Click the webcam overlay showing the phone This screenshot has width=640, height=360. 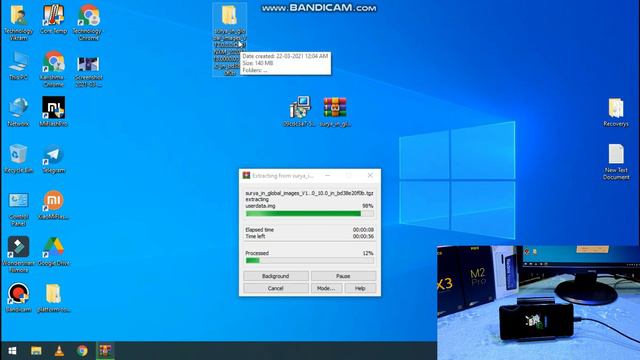[x=538, y=302]
